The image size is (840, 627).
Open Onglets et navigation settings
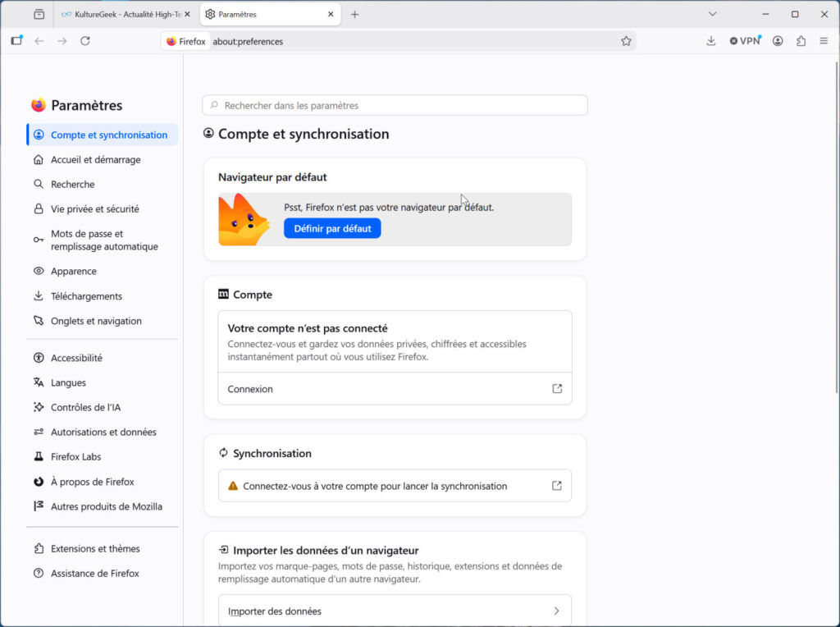pos(103,321)
